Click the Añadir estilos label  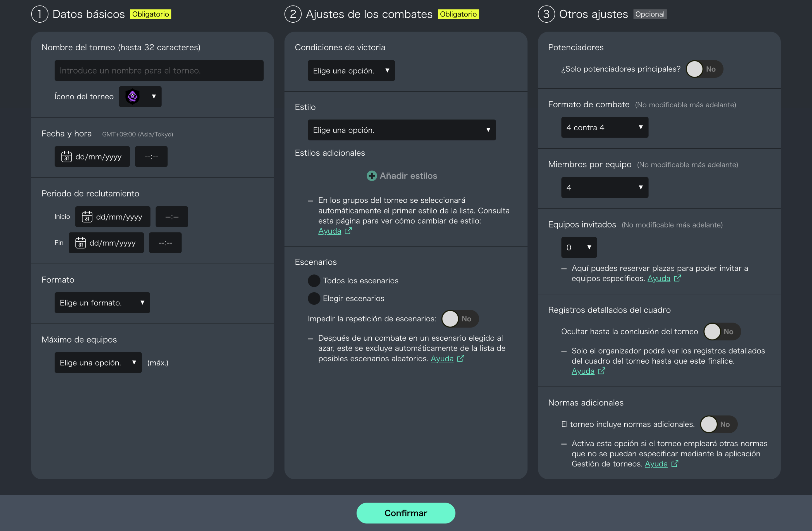[409, 176]
